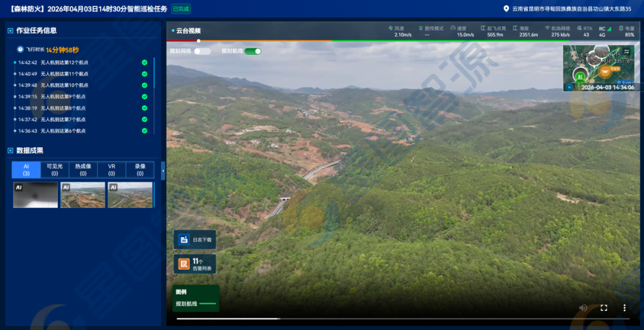Play the minimap track replay button
This screenshot has height=330, width=644.
tap(569, 87)
